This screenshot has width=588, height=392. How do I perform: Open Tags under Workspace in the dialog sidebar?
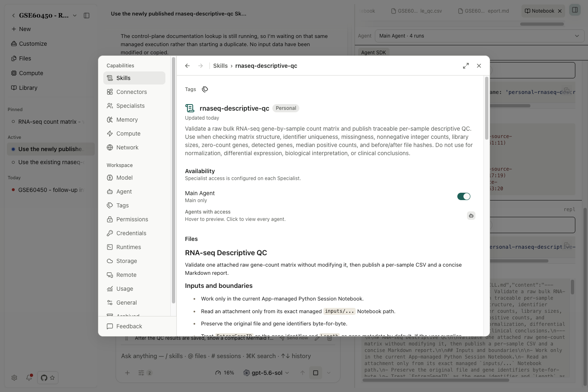(x=134, y=205)
